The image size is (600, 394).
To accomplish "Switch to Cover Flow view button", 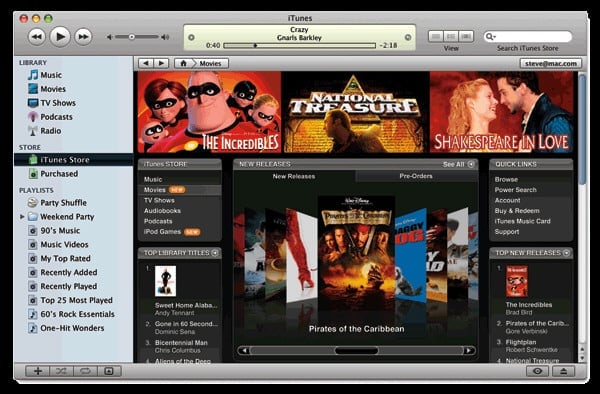I will [466, 36].
